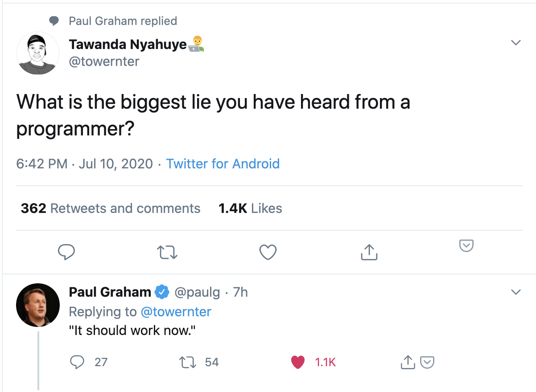The width and height of the screenshot is (536, 392).
Task: Click the 6:42 PM Jul 10, 2020 timestamp
Action: (x=84, y=164)
